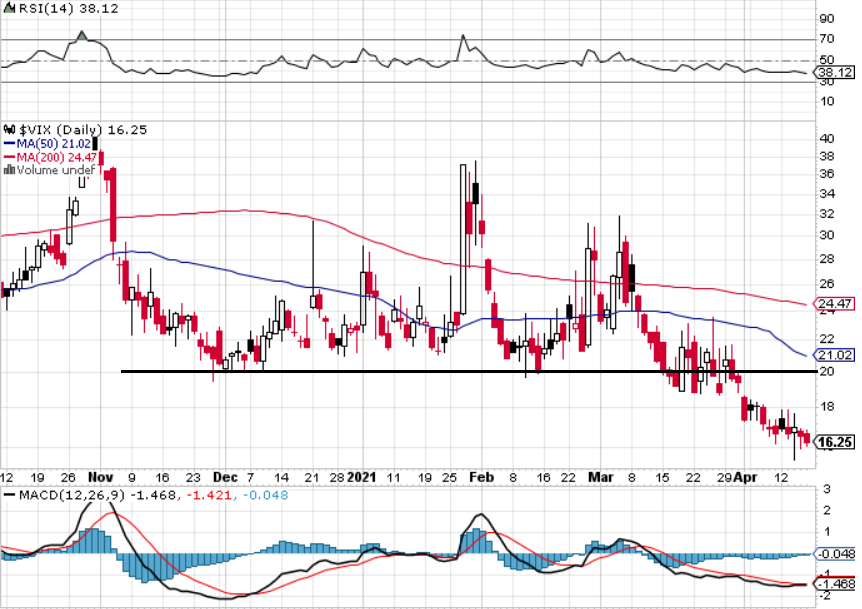Select the black horizontal support line at 20
Image resolution: width=862 pixels, height=609 pixels.
pos(468,372)
